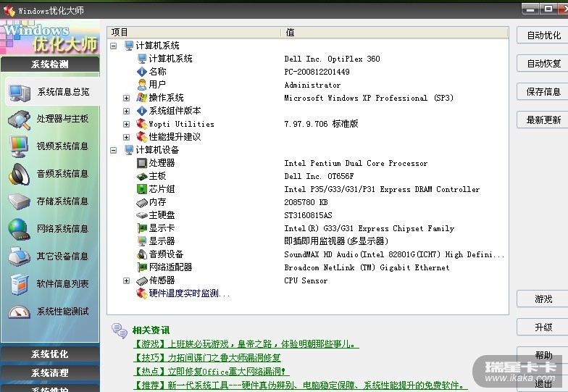
Task: Click the 相关资讯 chat bubble icon
Action: pos(120,330)
